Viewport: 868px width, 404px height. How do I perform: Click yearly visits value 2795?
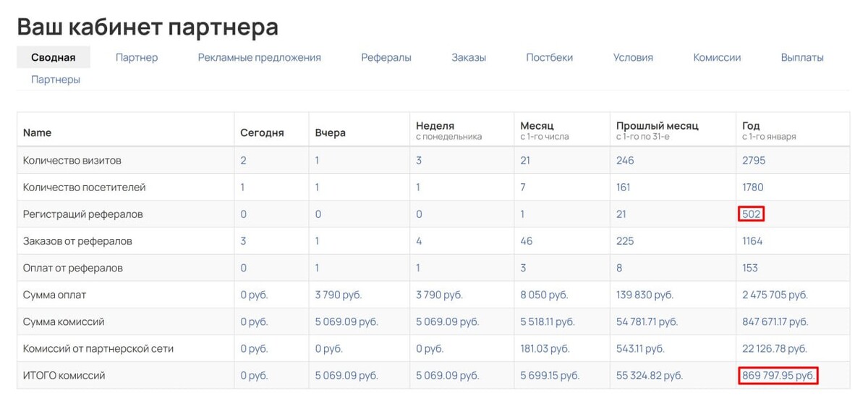coord(754,160)
